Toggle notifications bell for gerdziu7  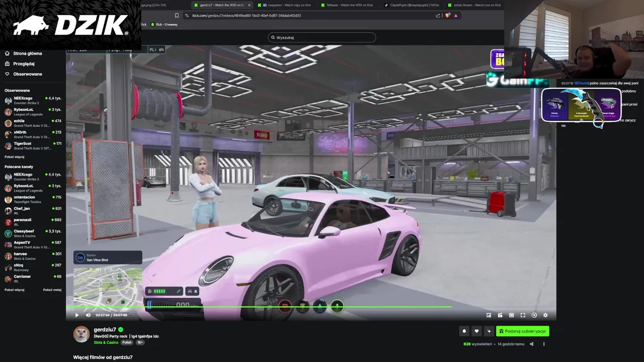(464, 331)
